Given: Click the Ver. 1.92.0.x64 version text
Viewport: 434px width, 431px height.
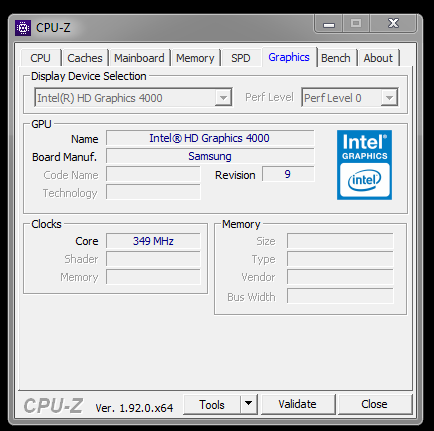Looking at the screenshot, I should 134,408.
